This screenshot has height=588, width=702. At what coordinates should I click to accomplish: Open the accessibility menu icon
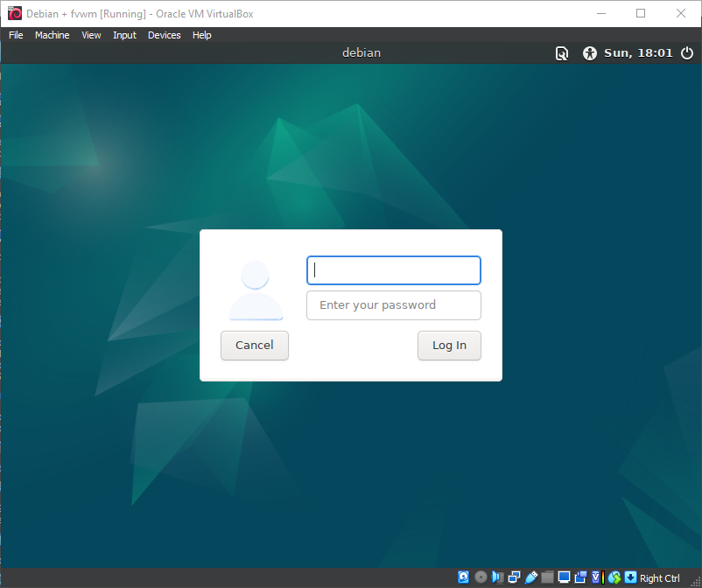(x=590, y=53)
